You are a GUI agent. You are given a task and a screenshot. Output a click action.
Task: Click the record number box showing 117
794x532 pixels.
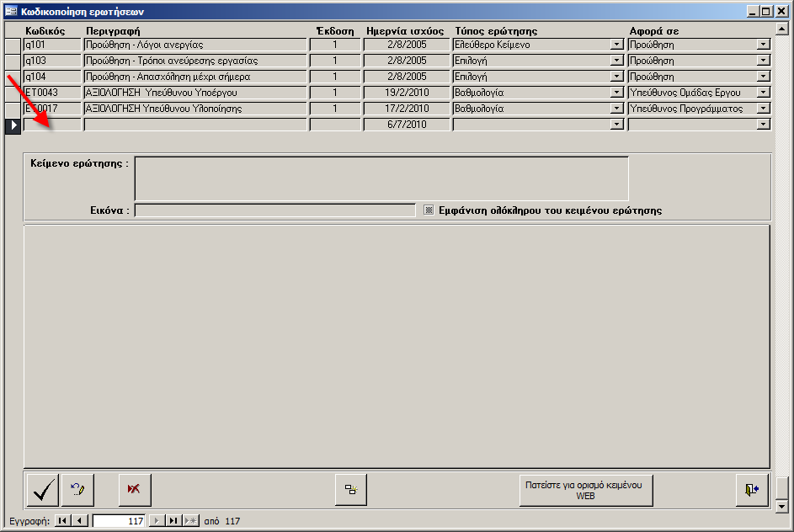pos(119,521)
